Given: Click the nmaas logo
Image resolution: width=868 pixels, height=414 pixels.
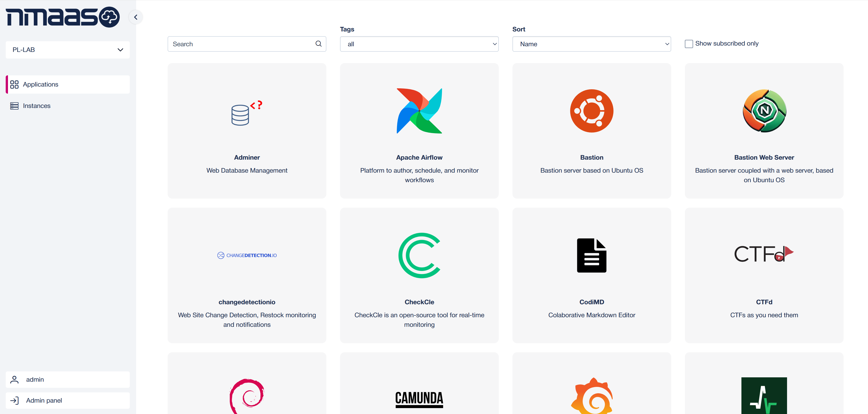Looking at the screenshot, I should tap(63, 17).
